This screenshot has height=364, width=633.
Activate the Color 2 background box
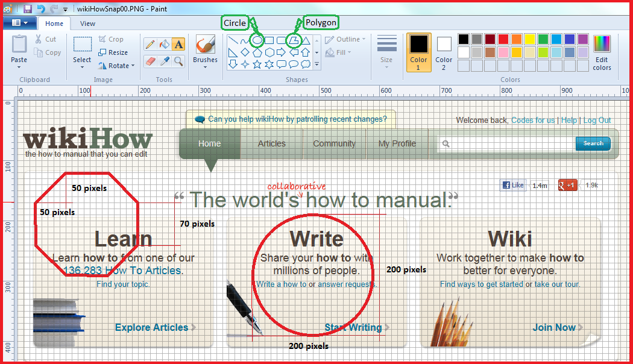[x=444, y=52]
